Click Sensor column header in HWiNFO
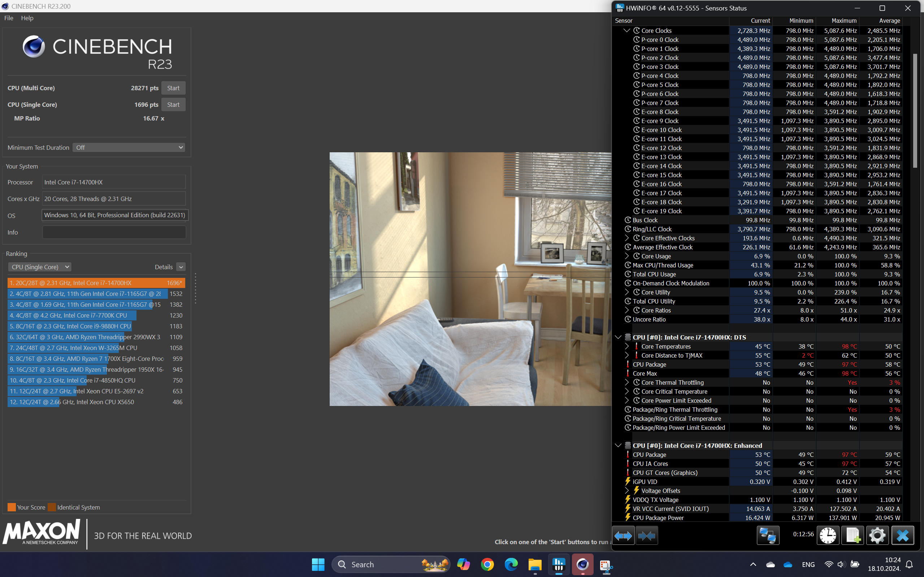Screen dimensions: 924x577 click(671, 21)
